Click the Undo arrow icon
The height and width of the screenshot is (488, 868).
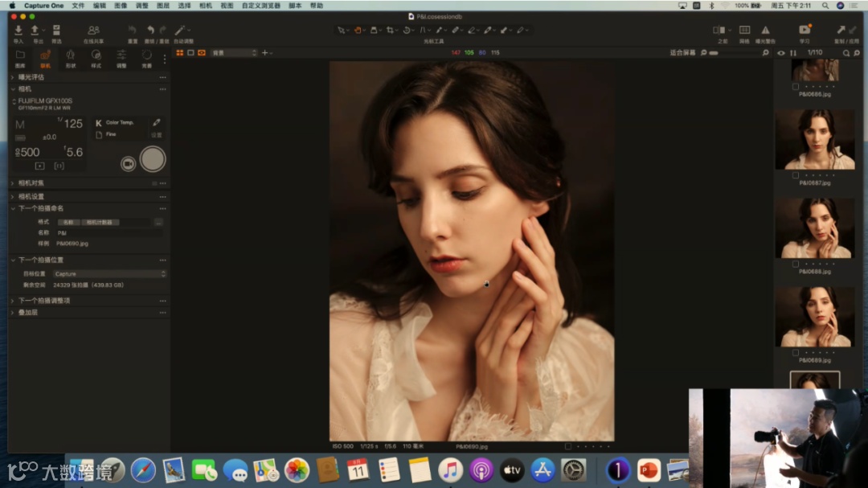150,31
